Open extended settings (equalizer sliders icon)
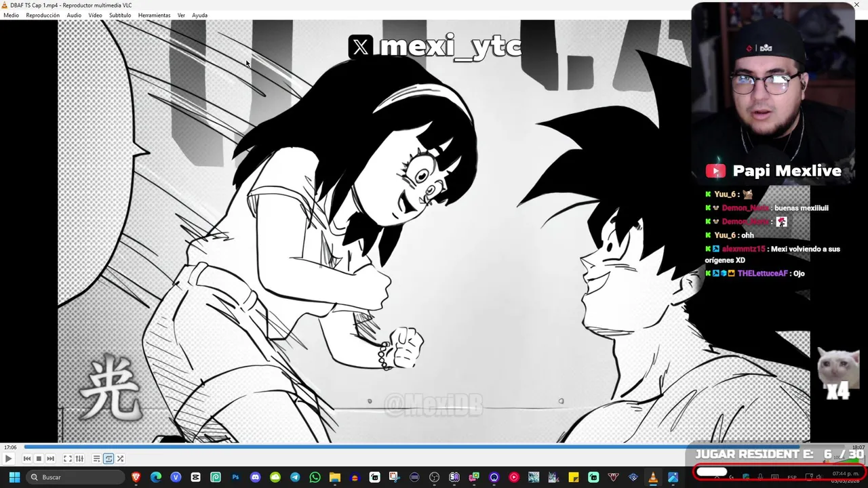The width and height of the screenshot is (868, 488). click(79, 459)
